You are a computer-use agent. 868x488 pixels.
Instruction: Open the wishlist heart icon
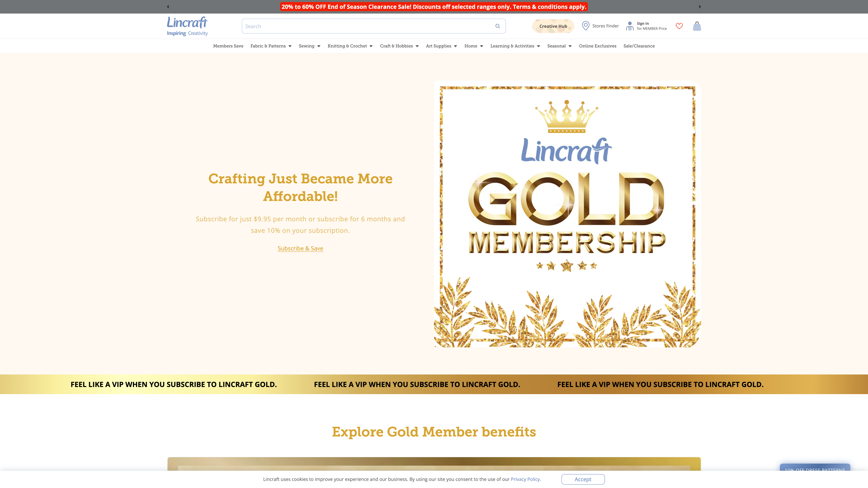pos(679,26)
